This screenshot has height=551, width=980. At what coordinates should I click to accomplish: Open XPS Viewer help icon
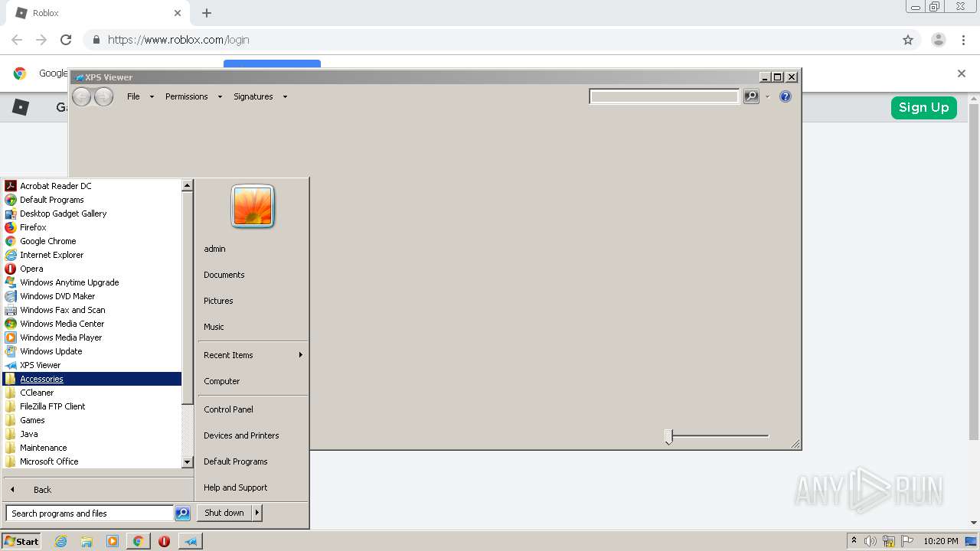pos(785,96)
